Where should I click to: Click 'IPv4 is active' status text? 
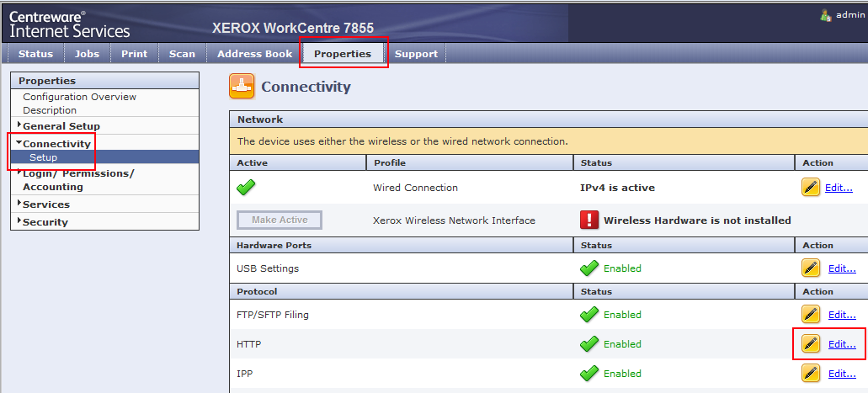pos(617,188)
